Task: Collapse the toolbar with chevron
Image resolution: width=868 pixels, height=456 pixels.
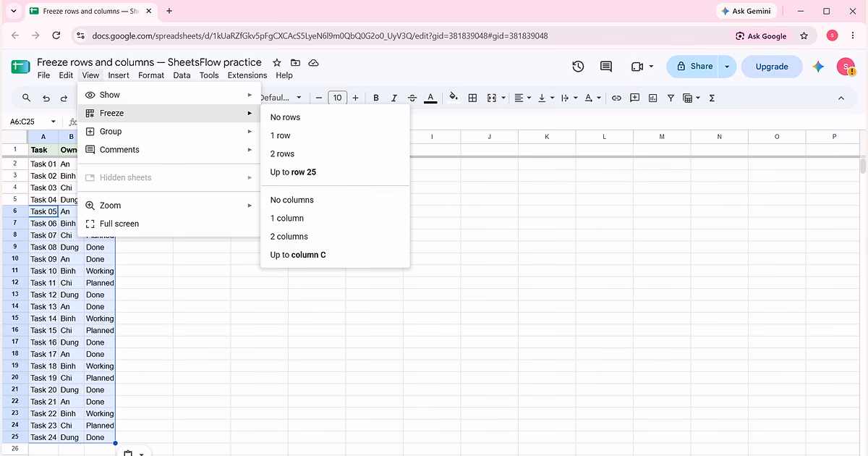Action: [841, 98]
